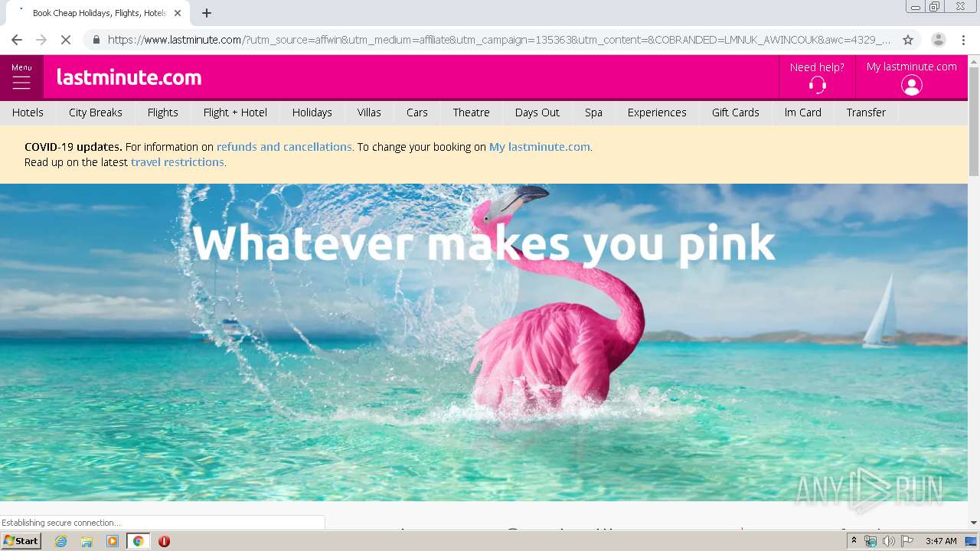Bookmark page with star icon

click(908, 40)
